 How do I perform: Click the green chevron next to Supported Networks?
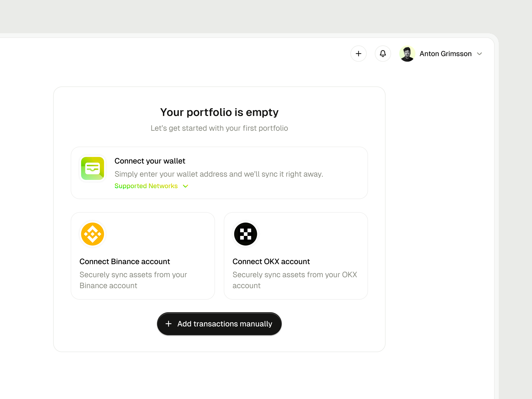pos(185,186)
